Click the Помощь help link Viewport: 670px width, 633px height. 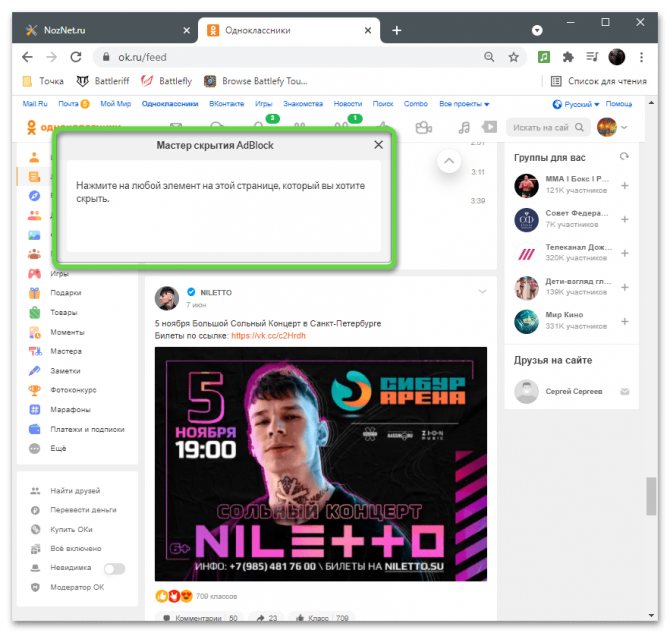619,104
